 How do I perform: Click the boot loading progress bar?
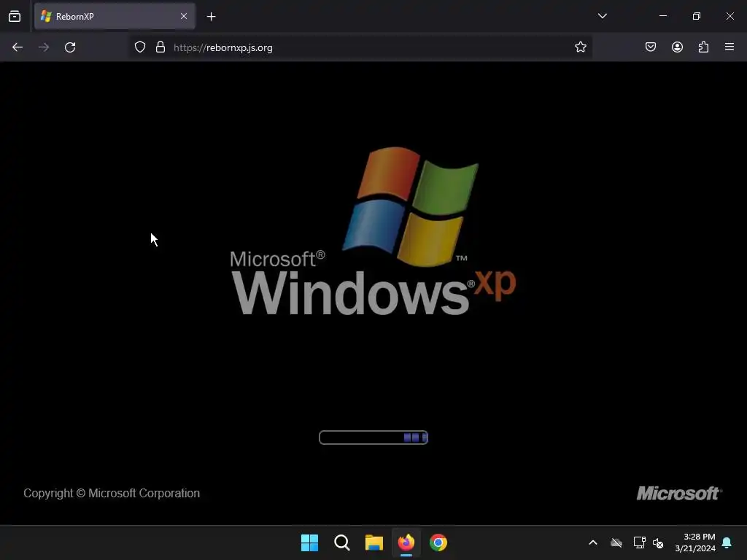[373, 437]
